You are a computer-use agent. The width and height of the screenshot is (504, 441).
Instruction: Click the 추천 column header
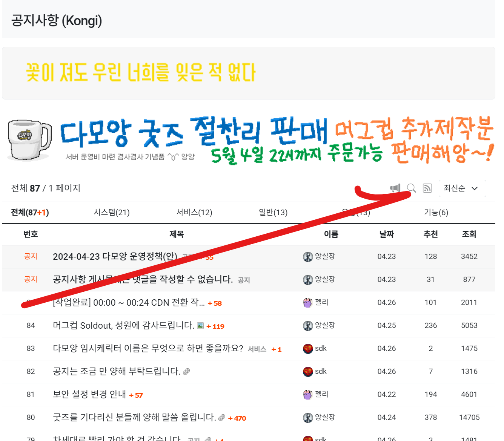431,234
